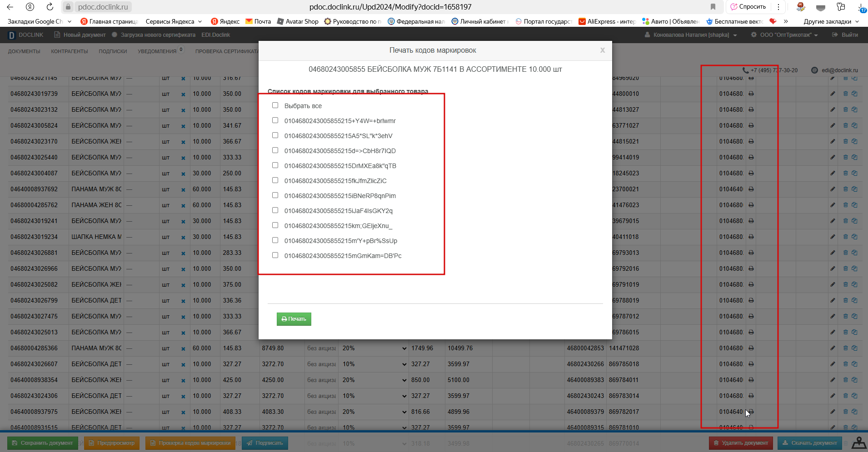Open Новый документ in top bar
Screen dimensions: 868x452
[x=80, y=35]
